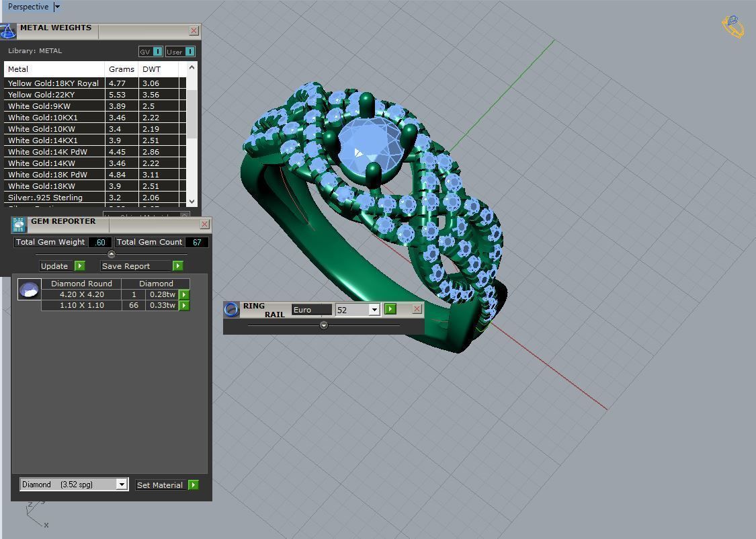Close the Metal Weights panel

pos(194,31)
